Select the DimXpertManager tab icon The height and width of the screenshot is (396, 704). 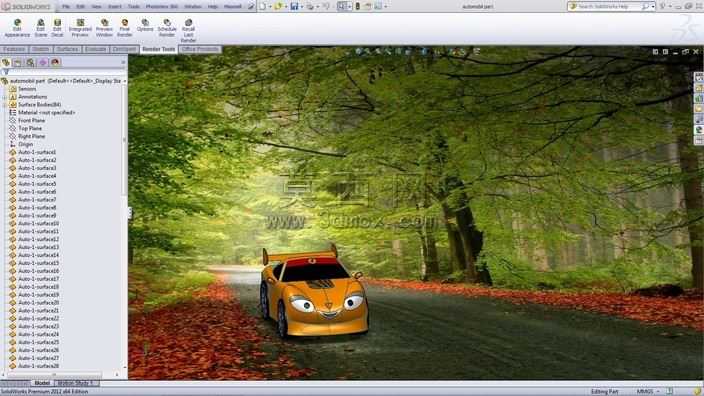pos(43,62)
